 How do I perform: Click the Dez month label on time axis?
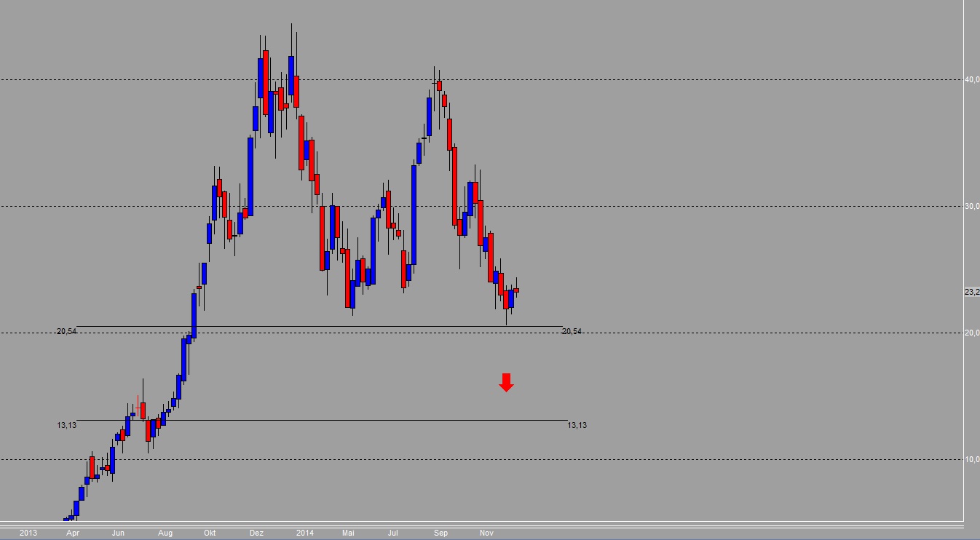tap(256, 533)
